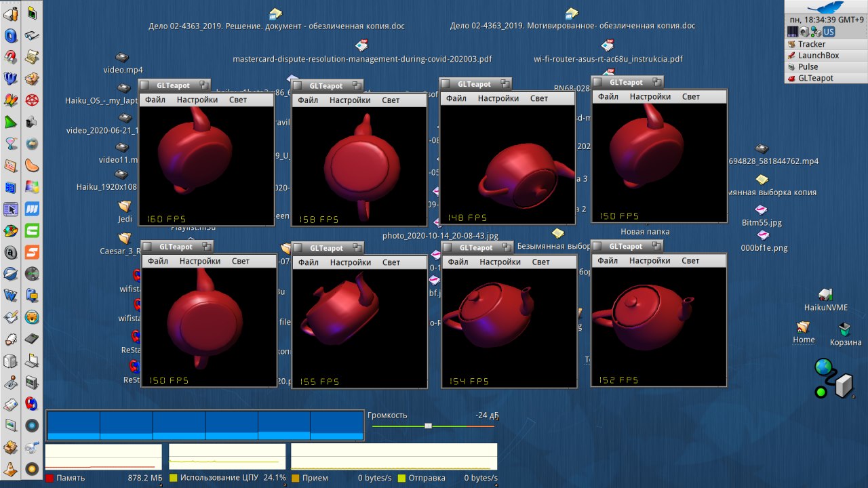Launch the green terminal chip dock icon

click(32, 14)
